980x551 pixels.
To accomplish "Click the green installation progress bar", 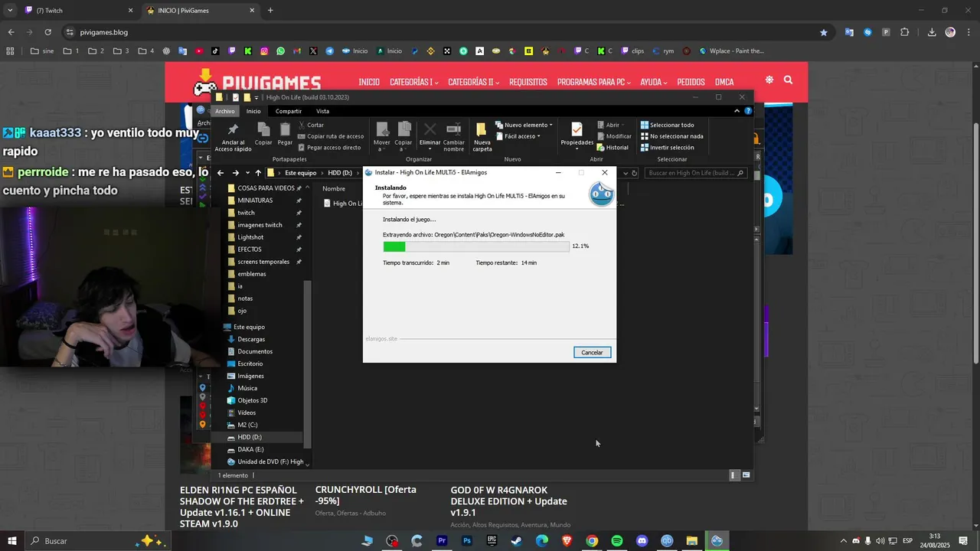I will click(x=476, y=246).
